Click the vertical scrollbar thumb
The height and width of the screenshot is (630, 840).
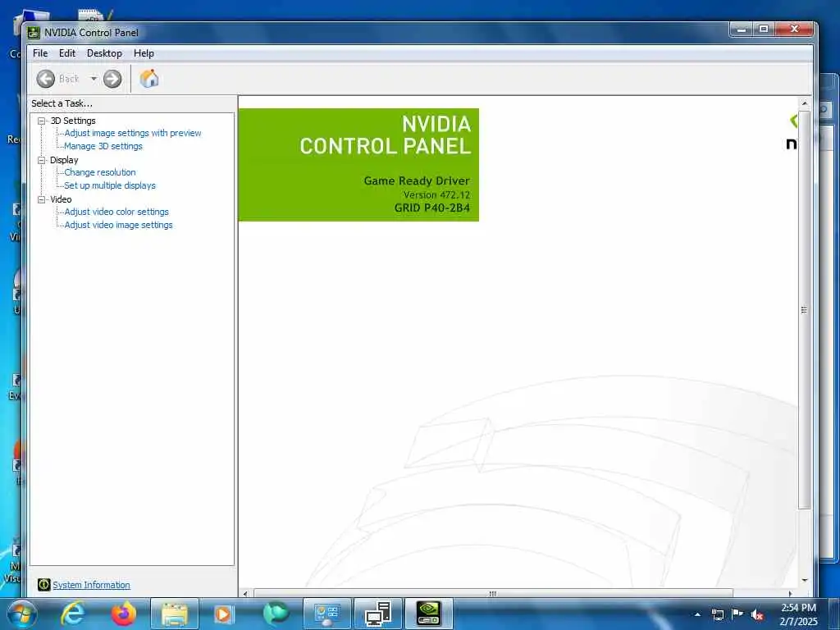click(x=804, y=309)
